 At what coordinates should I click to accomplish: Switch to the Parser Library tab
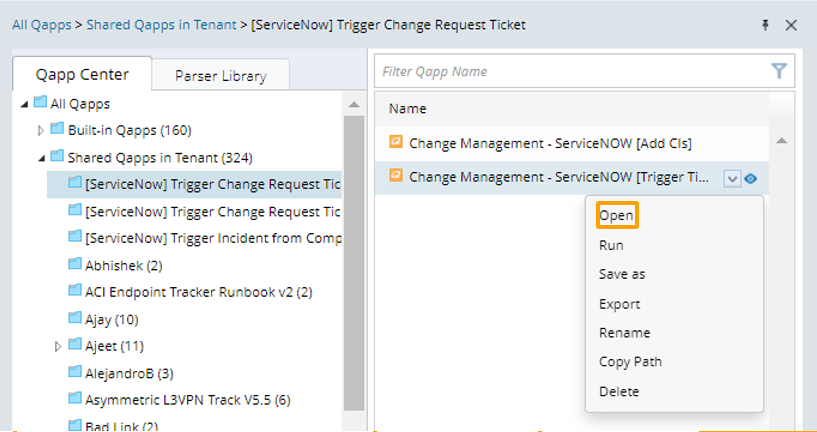pyautogui.click(x=220, y=75)
